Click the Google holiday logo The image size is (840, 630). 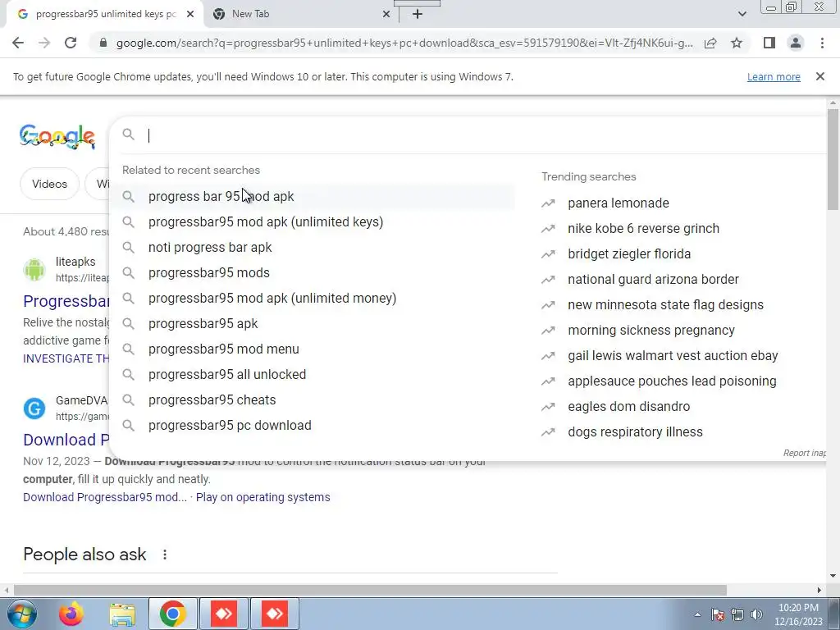point(57,137)
